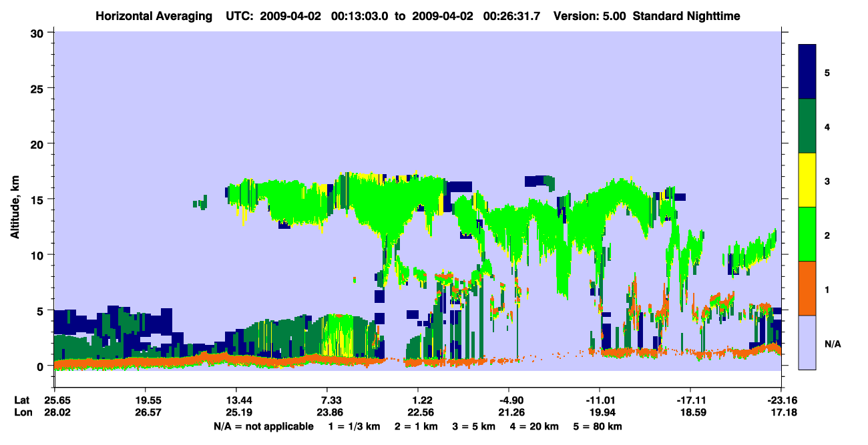Click the lavender N/A colorbar segment
The height and width of the screenshot is (445, 868).
(x=807, y=342)
